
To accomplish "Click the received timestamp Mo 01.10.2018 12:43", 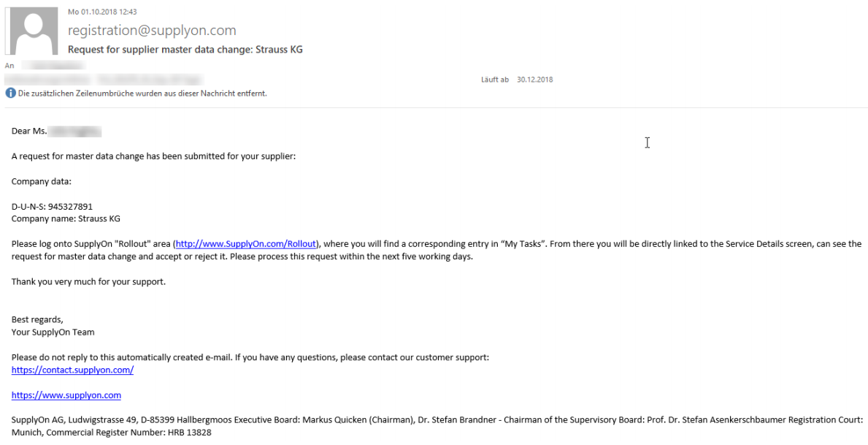I will click(102, 12).
